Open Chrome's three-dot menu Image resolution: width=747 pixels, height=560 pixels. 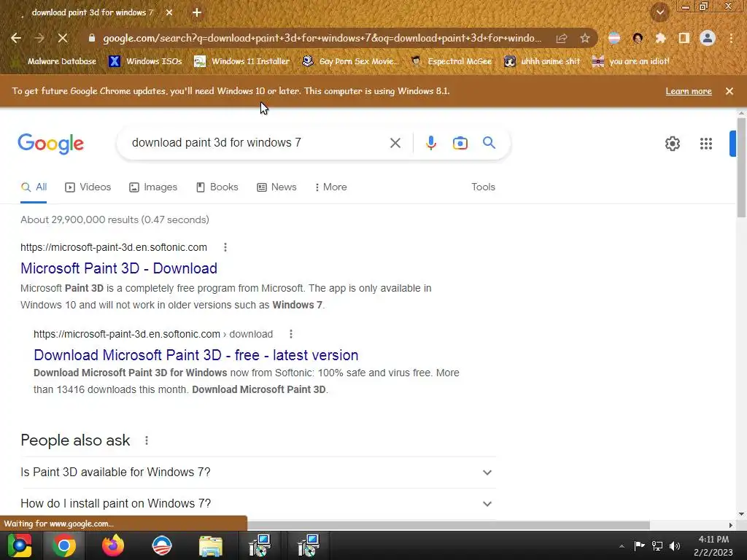point(731,38)
